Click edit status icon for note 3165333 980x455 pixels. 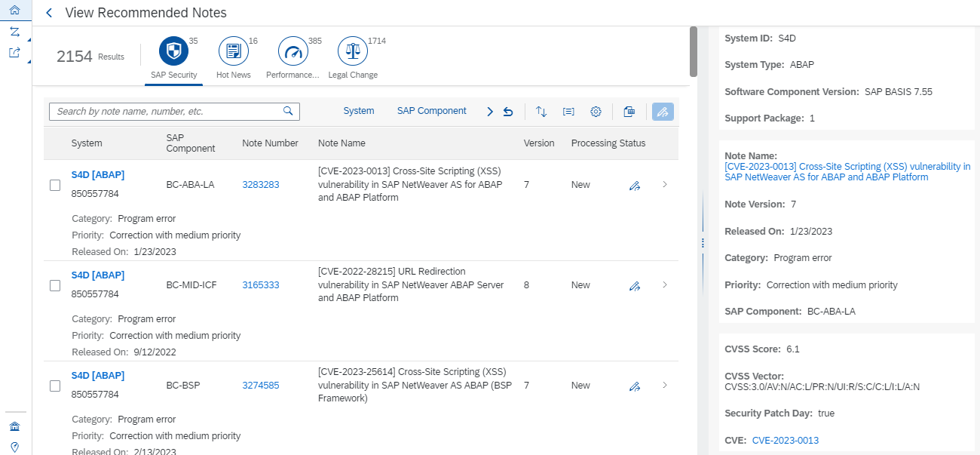[x=635, y=286]
